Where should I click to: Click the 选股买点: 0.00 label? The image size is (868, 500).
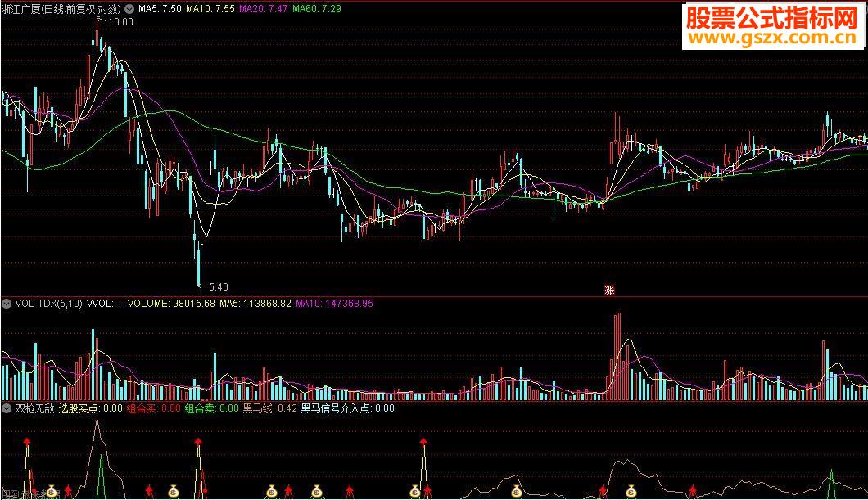pos(91,408)
